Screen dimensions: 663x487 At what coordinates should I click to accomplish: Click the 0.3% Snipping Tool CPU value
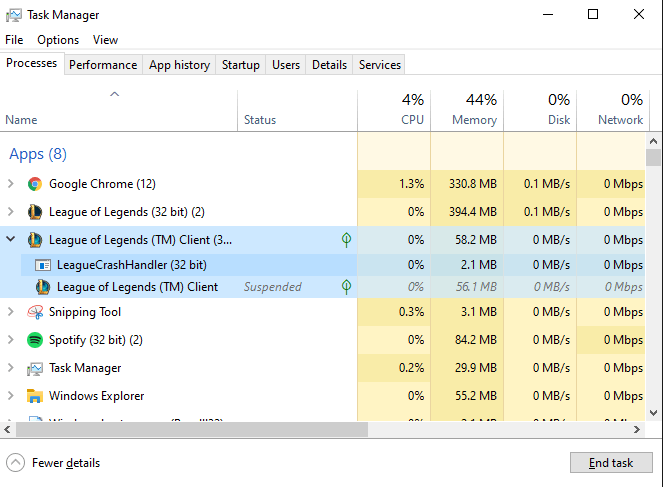pos(411,312)
